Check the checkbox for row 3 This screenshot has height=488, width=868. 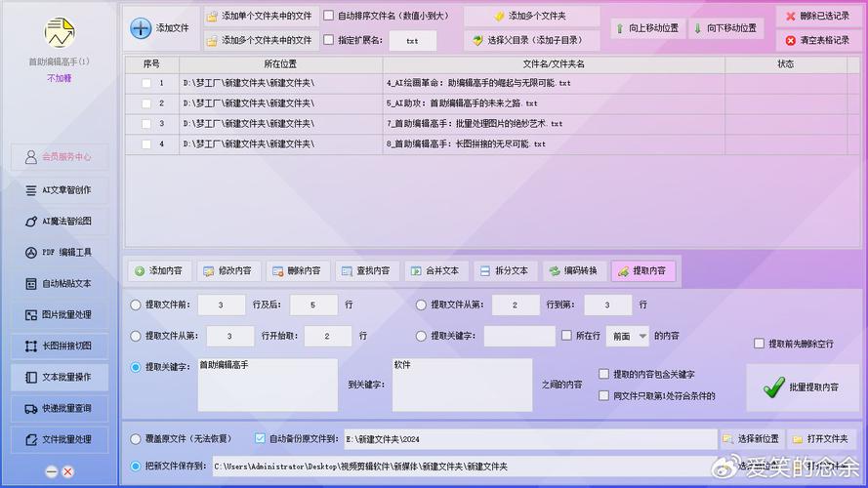point(146,124)
